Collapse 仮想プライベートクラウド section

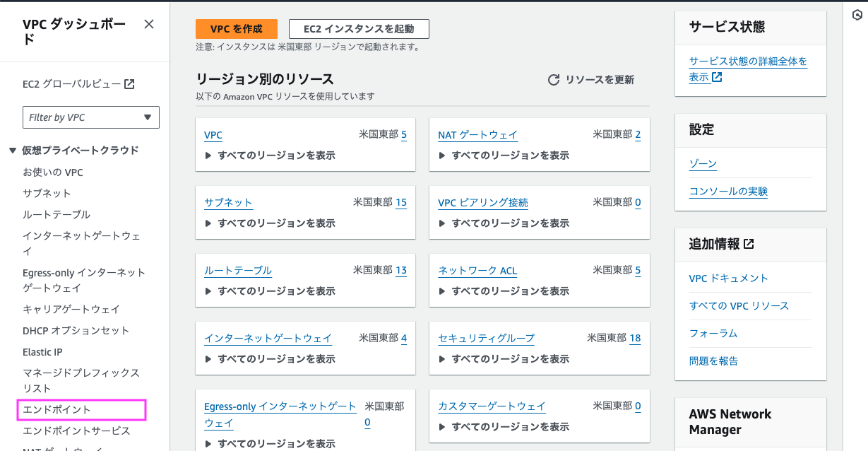click(x=12, y=150)
